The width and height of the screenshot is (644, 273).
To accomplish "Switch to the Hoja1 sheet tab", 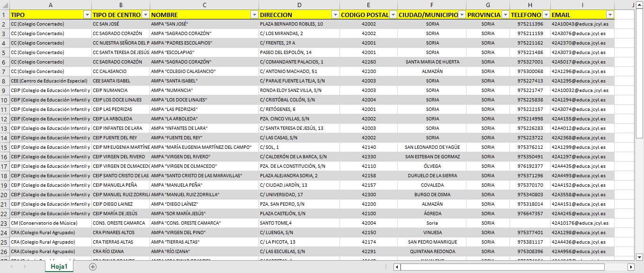I will tap(59, 267).
